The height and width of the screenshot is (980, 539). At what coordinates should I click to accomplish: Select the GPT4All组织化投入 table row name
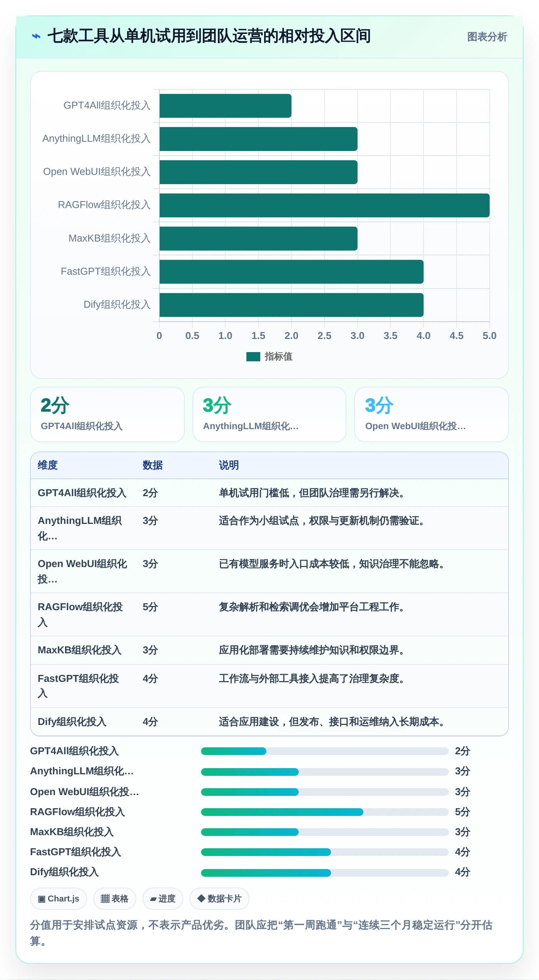click(x=82, y=493)
